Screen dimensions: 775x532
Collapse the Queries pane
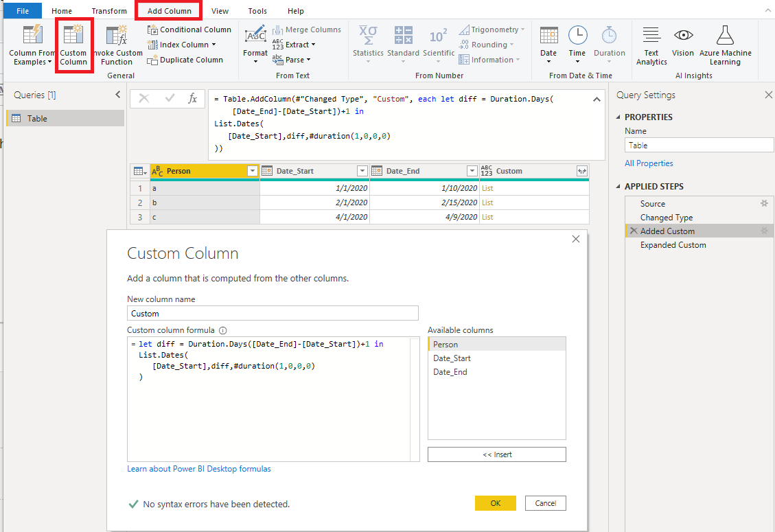117,95
